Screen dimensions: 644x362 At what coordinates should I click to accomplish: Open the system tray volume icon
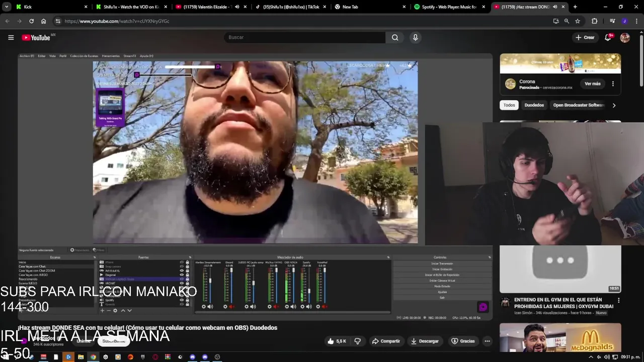607,357
